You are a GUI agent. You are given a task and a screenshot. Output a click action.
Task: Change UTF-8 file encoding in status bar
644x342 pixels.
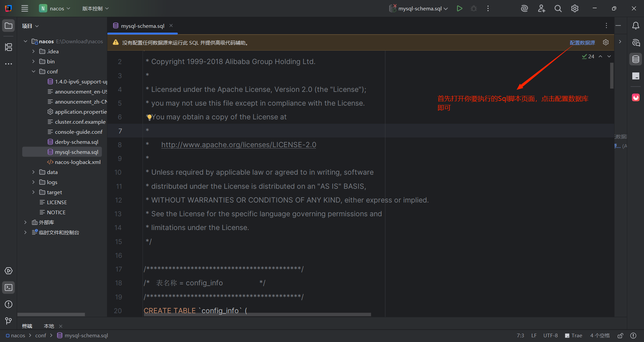(550, 336)
